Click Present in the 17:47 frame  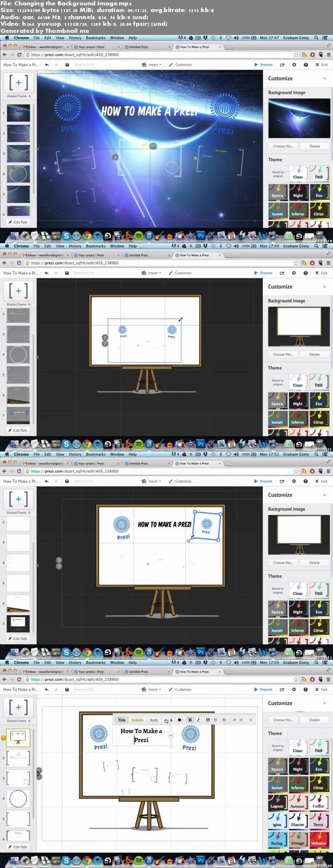pyautogui.click(x=263, y=65)
